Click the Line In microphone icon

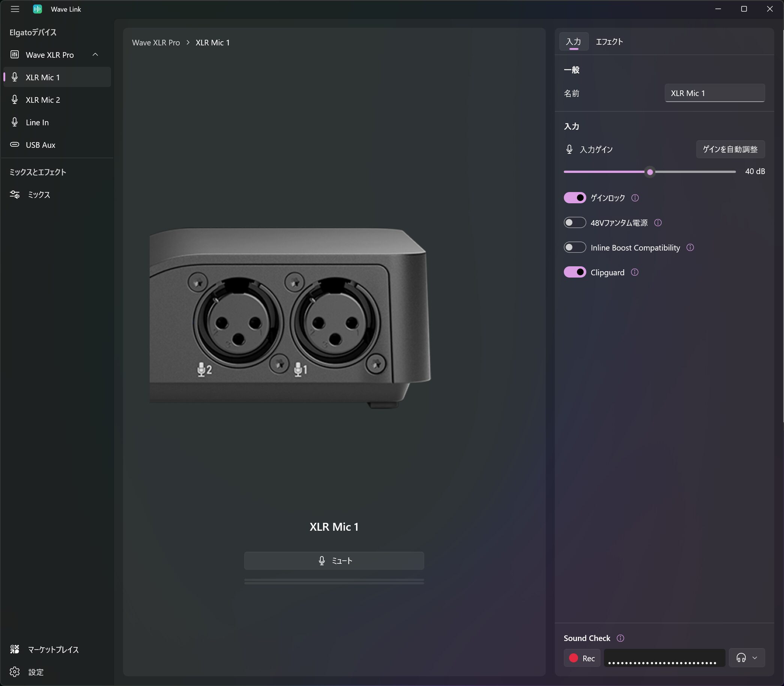tap(15, 122)
